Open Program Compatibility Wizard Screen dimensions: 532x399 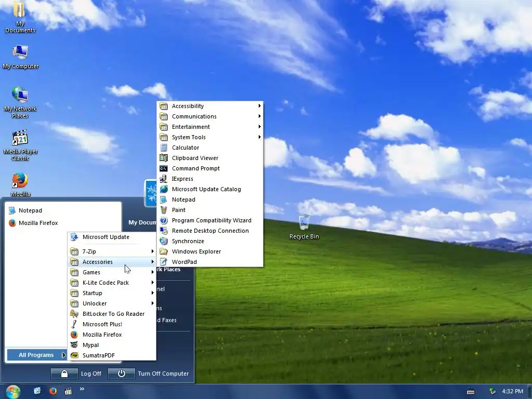click(210, 220)
